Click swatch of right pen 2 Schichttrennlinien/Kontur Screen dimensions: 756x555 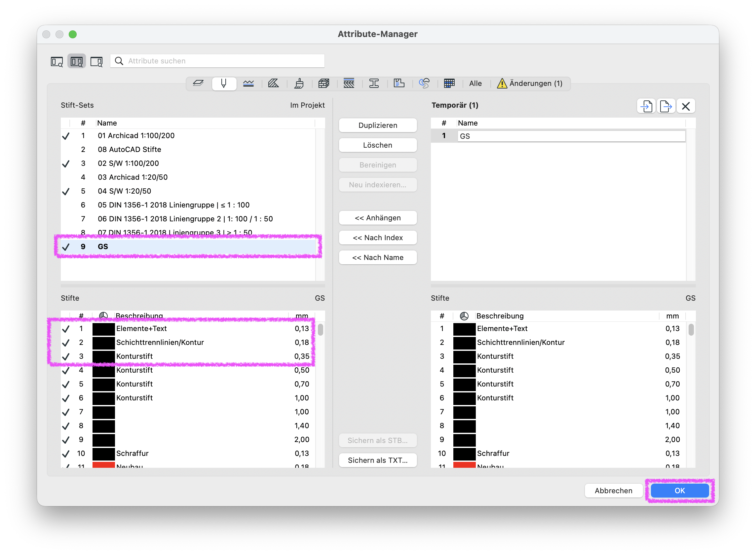point(464,342)
